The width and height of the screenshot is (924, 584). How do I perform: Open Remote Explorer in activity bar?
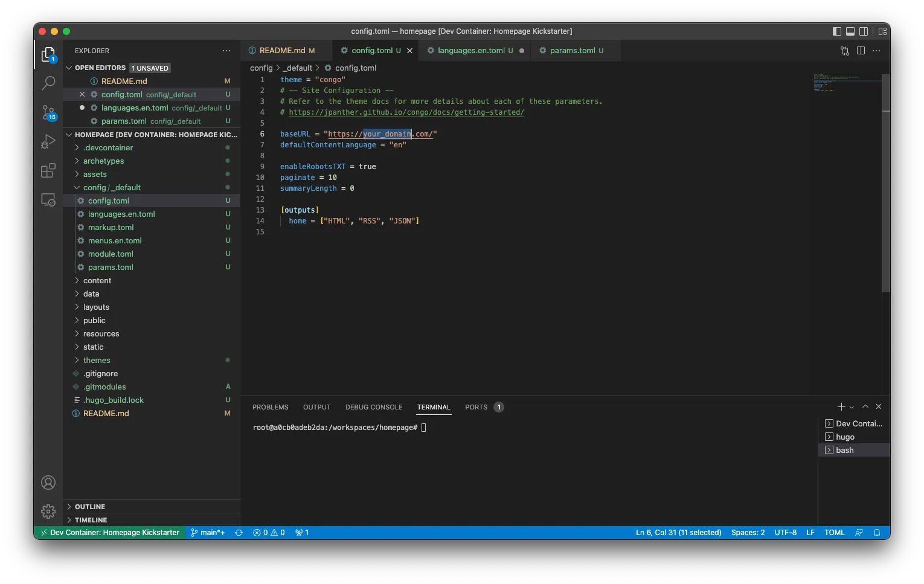(48, 200)
